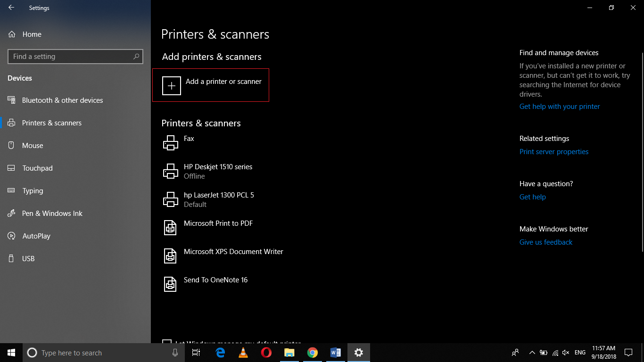The height and width of the screenshot is (362, 644).
Task: Expand hidden icons in the system tray
Action: click(x=532, y=353)
